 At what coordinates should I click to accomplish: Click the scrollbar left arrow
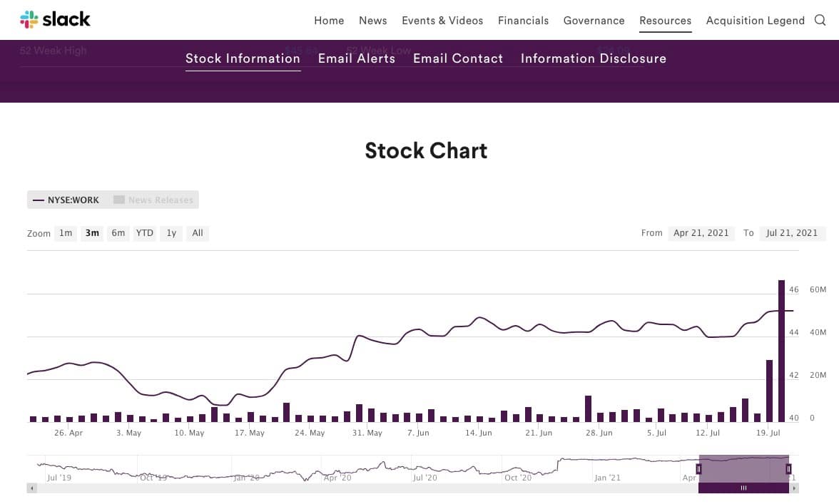pos(32,488)
